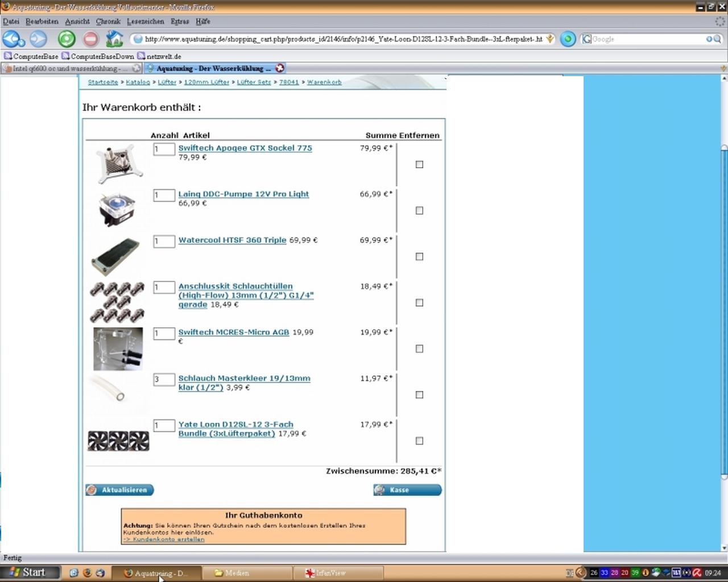
Task: Click the Aquatuning Firefox taskbar button
Action: coord(156,573)
